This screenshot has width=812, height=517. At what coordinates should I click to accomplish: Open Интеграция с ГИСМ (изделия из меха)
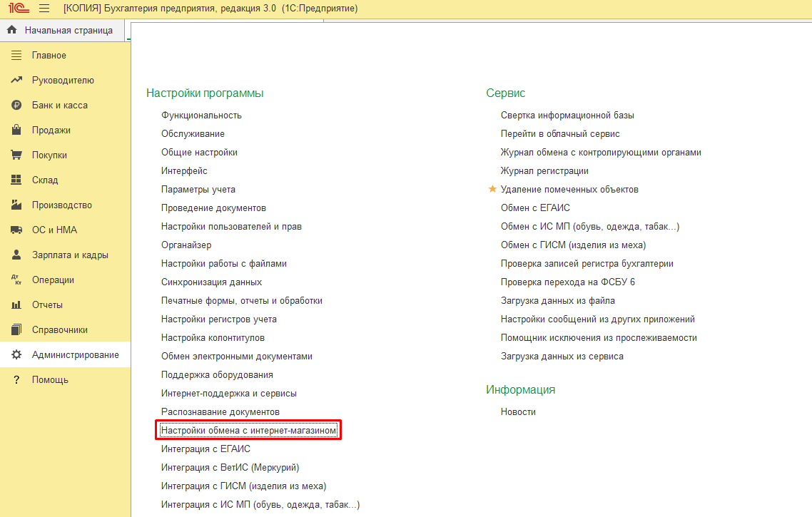point(243,486)
